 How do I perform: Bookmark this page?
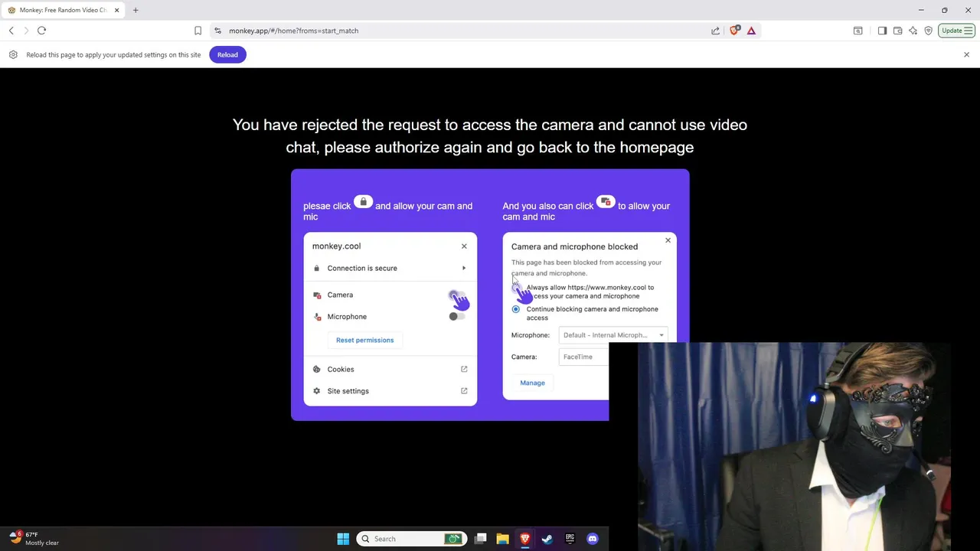coord(198,31)
